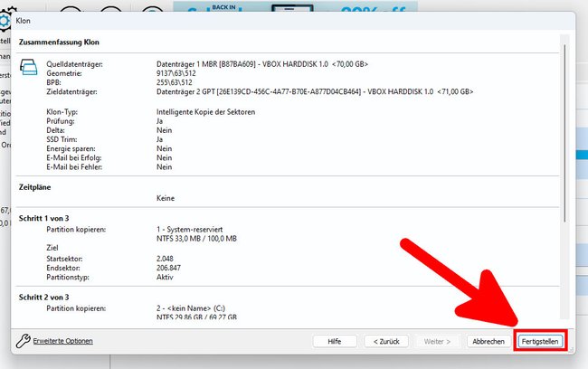Click the source disk value Datenträger 1 MBR
The height and width of the screenshot is (369, 588).
262,64
